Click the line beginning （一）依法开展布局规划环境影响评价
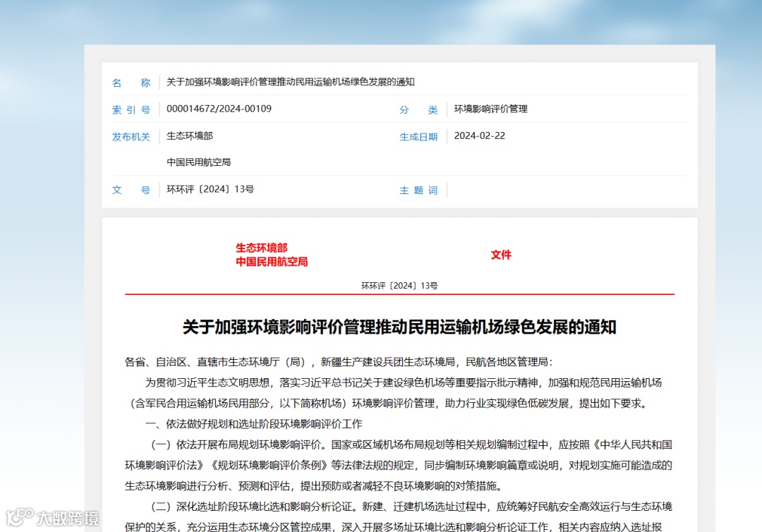Screen dimensions: 762x532 411,445
